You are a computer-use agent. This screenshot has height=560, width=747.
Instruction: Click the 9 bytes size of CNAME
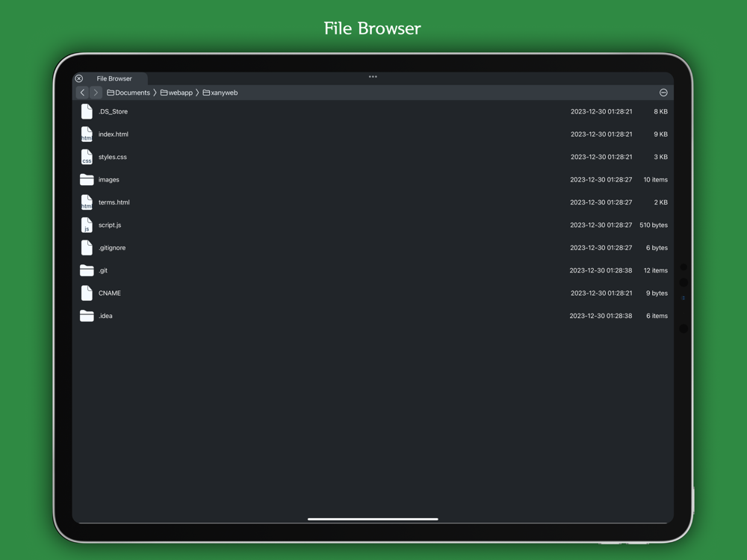click(657, 293)
